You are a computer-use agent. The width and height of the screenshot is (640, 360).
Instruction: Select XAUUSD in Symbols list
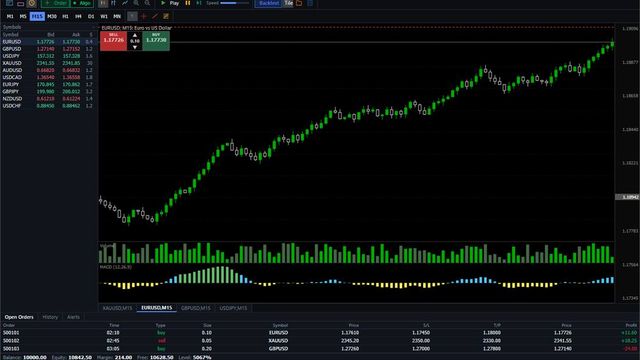tap(49, 63)
